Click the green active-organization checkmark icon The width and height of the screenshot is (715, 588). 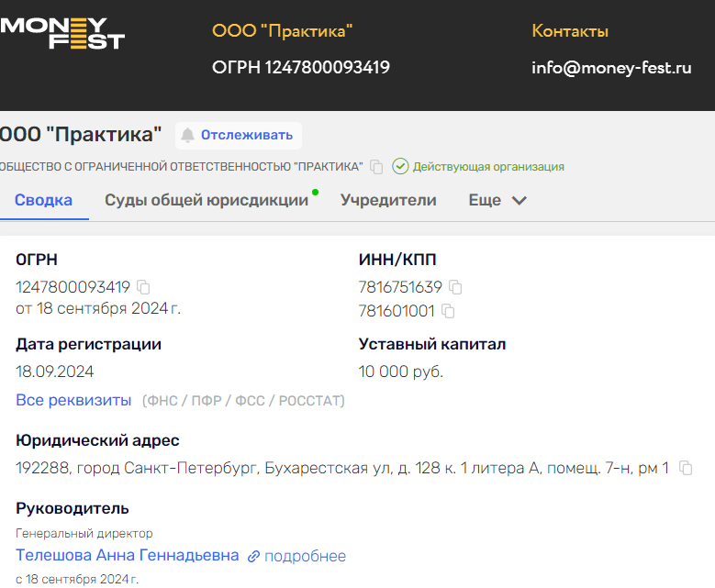[x=400, y=166]
